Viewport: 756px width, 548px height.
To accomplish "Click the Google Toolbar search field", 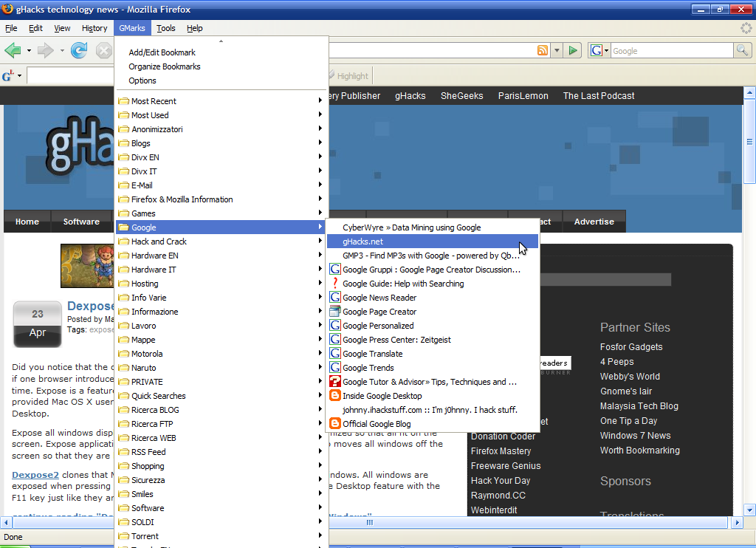I will coord(71,76).
